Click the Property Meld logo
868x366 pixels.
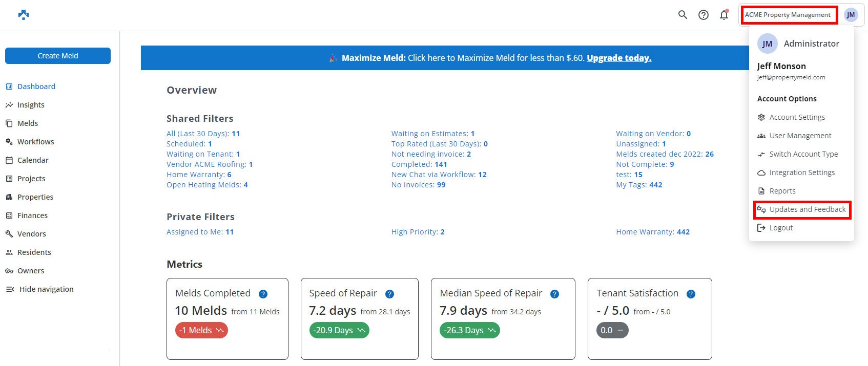click(x=24, y=15)
